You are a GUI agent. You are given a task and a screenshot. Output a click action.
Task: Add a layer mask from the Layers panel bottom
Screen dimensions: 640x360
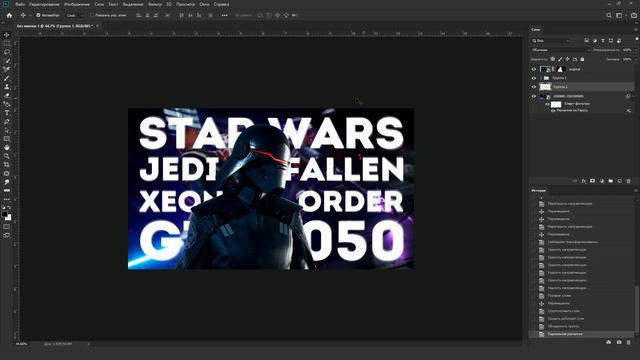pos(593,181)
